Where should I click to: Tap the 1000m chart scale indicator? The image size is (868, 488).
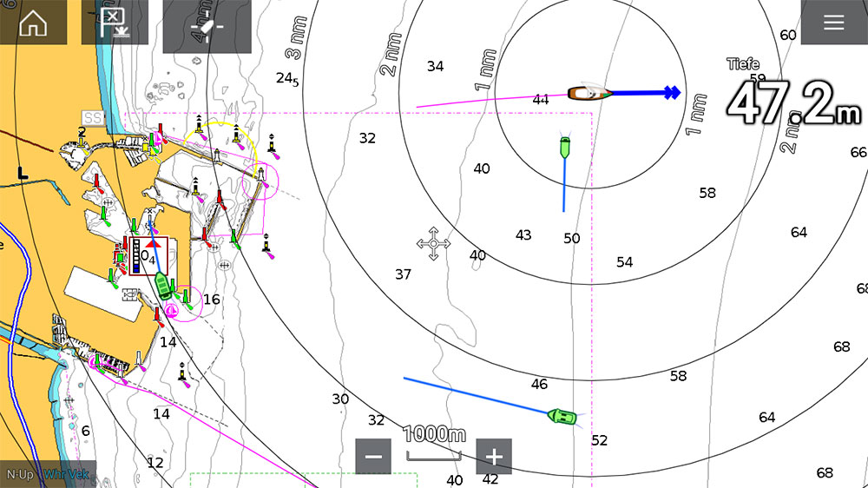click(433, 443)
